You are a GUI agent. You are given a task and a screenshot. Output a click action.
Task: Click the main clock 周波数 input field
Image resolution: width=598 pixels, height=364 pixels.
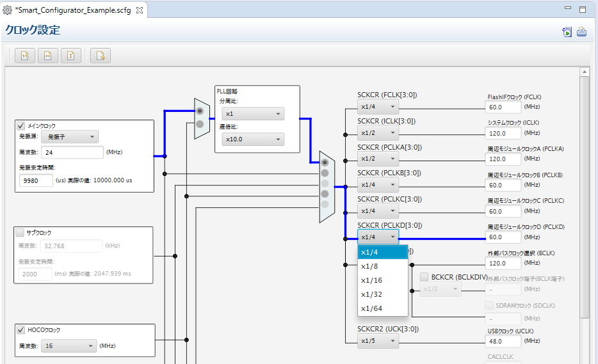tap(72, 152)
